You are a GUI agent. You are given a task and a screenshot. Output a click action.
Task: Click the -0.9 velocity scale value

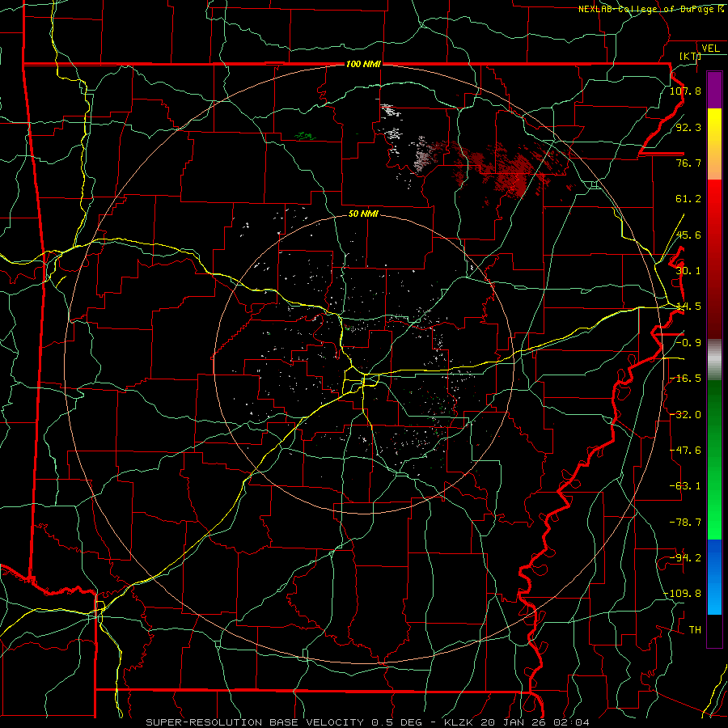click(x=688, y=343)
